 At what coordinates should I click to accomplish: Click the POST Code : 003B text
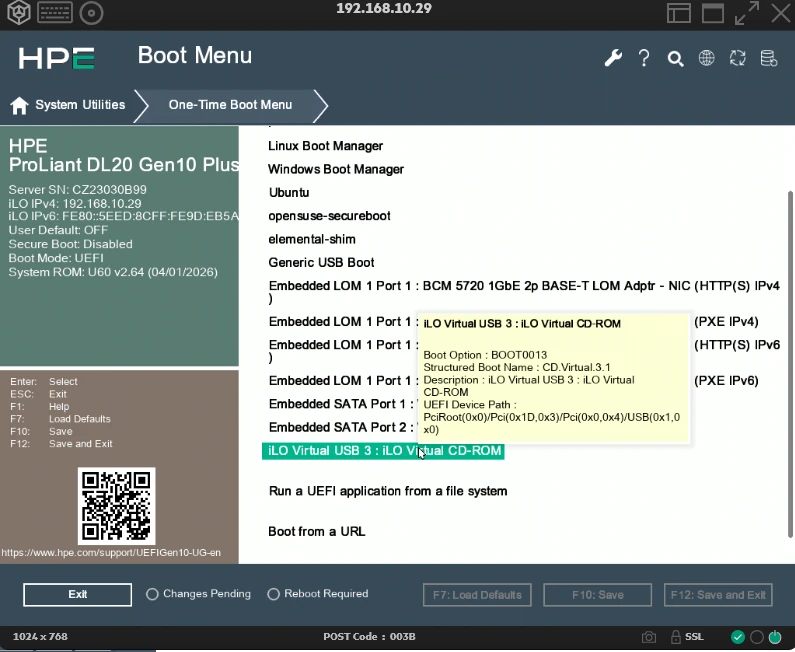click(369, 637)
